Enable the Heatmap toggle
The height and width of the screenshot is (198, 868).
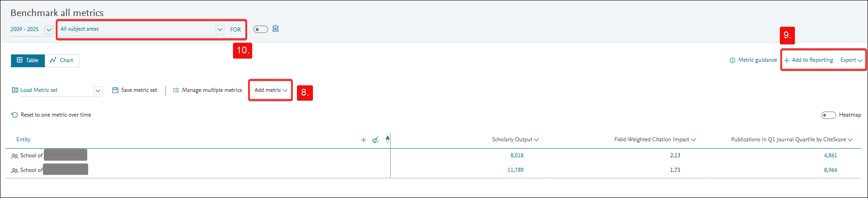point(828,115)
